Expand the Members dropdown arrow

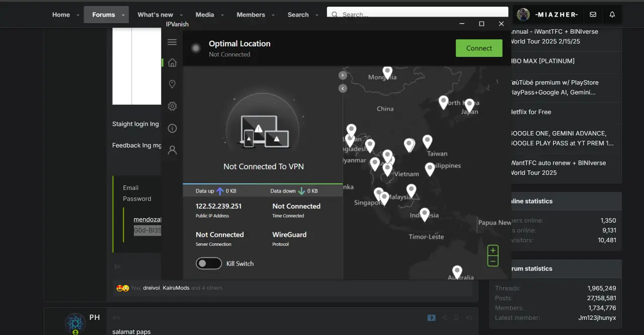(x=273, y=15)
